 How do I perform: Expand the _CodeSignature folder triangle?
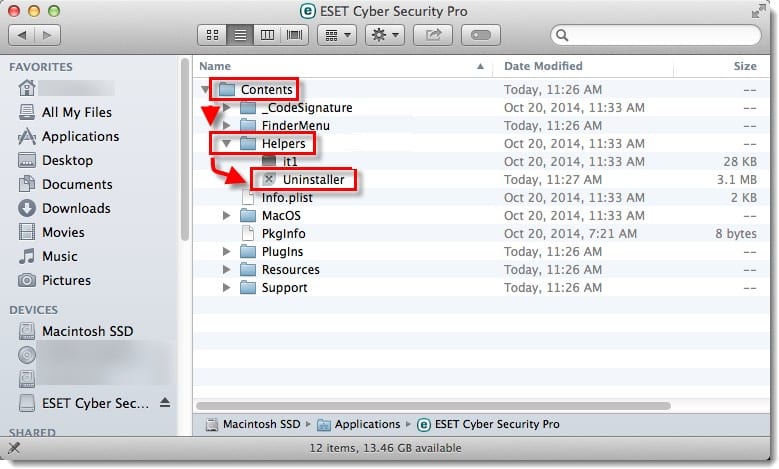coord(226,107)
